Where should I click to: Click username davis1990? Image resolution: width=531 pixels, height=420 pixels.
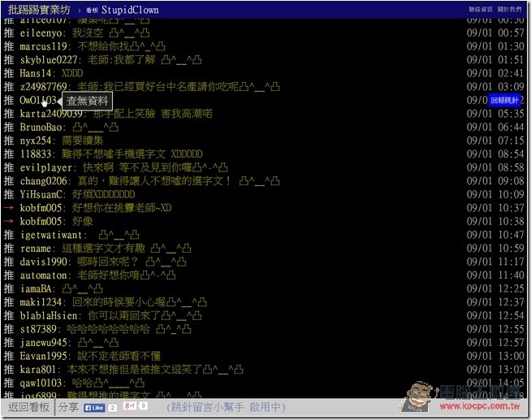[x=43, y=262]
